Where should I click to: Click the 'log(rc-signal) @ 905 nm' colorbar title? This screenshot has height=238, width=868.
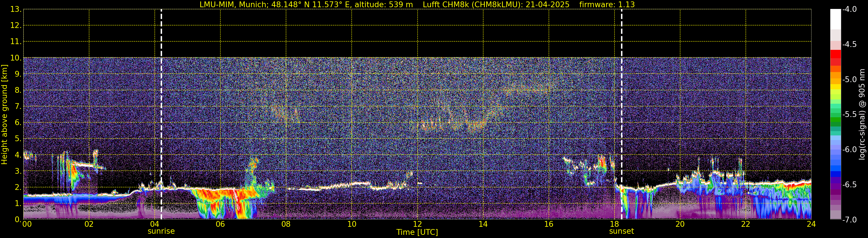[862, 114]
